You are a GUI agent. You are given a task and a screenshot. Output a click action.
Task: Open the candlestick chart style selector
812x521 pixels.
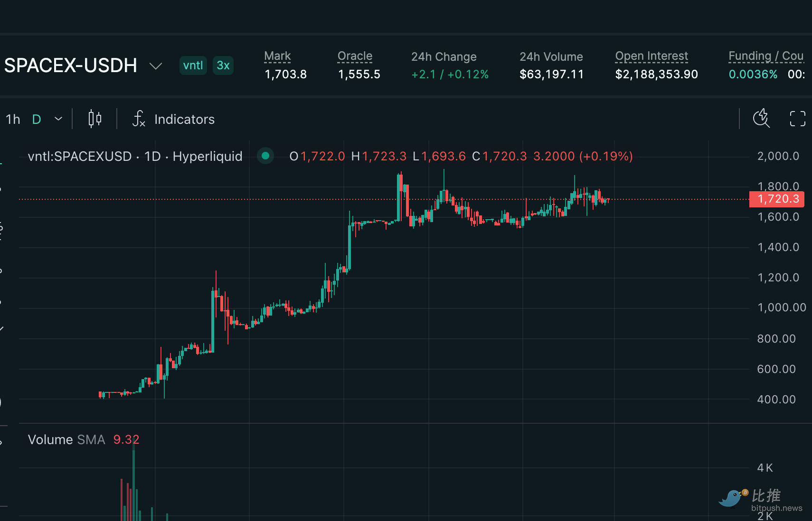pos(95,119)
